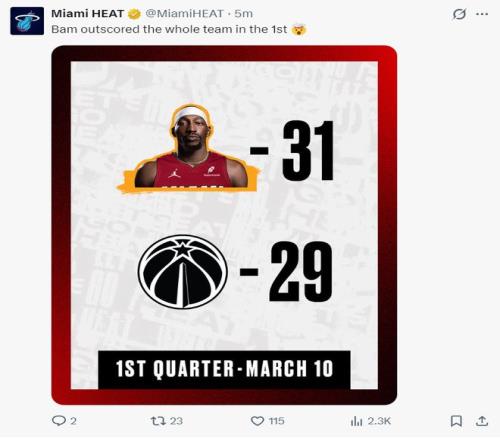Click the retweet count 23
Viewport: 500px width, 440px height.
(176, 421)
